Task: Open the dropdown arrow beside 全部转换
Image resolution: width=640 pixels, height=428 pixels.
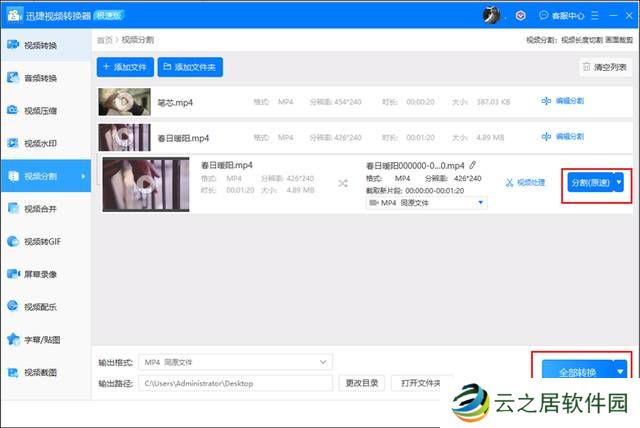Action: tap(620, 372)
